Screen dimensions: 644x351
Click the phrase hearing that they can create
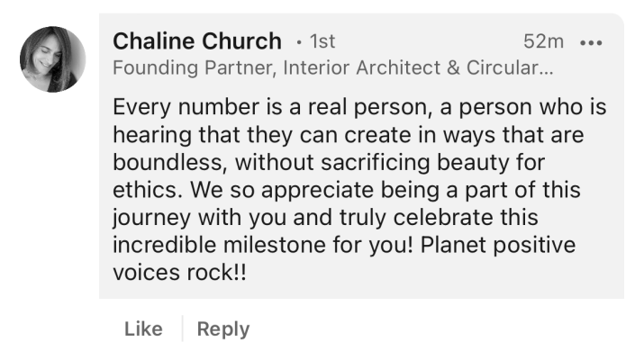pyautogui.click(x=262, y=135)
